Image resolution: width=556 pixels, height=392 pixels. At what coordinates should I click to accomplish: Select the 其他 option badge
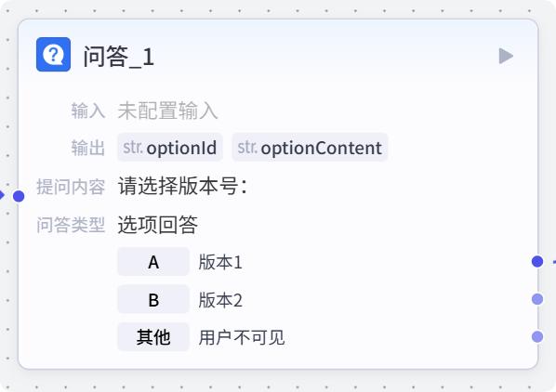coord(153,337)
